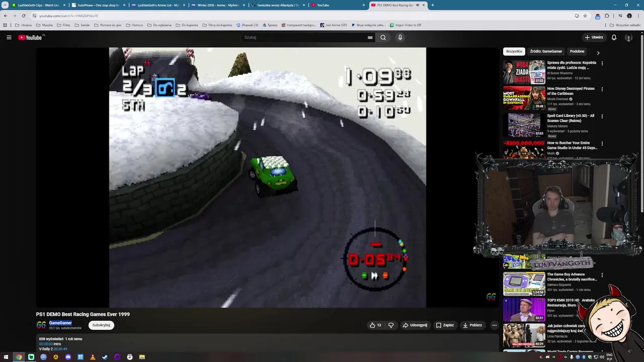The width and height of the screenshot is (644, 362).
Task: Open File Explorer from the taskbar
Action: [x=142, y=357]
